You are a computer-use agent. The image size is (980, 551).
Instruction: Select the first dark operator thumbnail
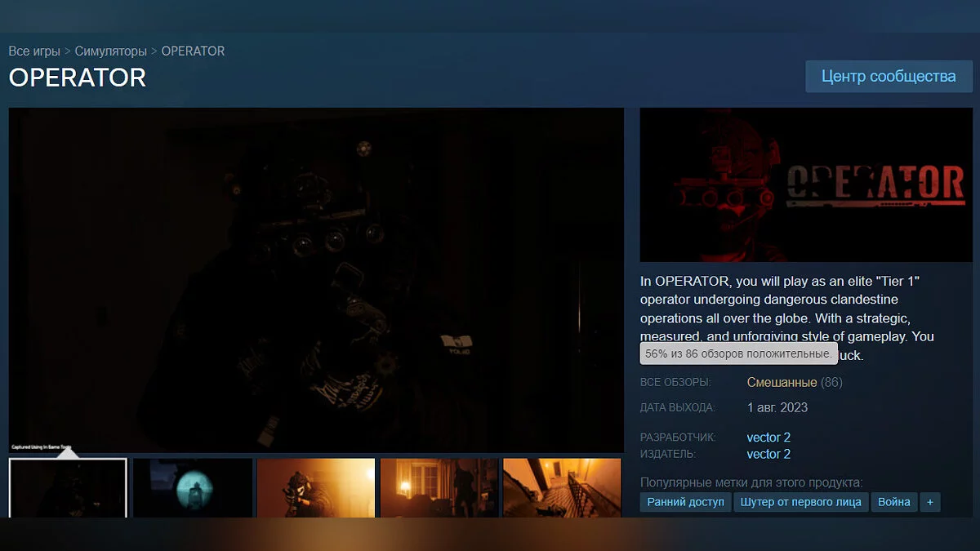68,487
